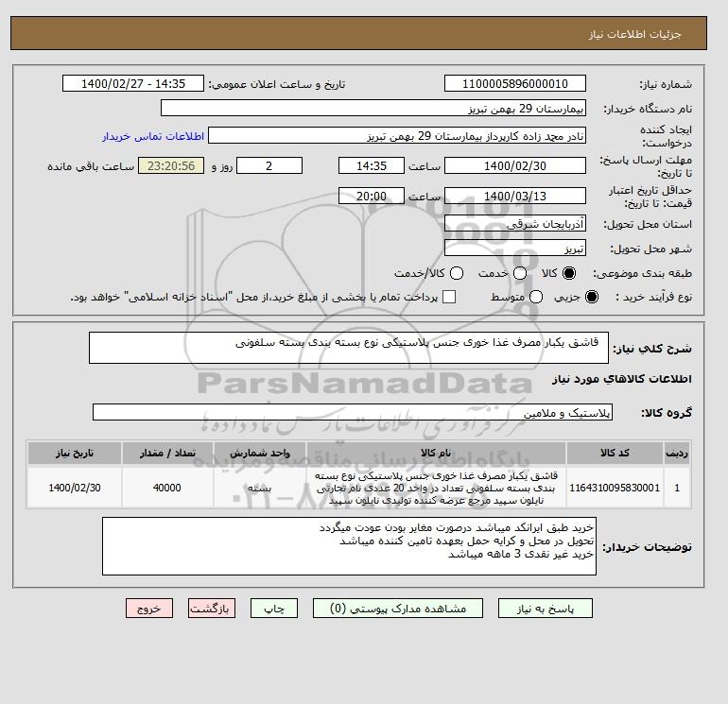Screen dimensions: 728x704
Task: Click the unit cell بسته
Action: pos(260,488)
